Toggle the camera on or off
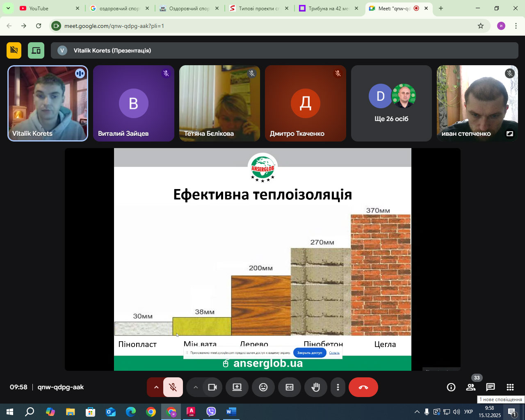Image resolution: width=525 pixels, height=420 pixels. pos(212,387)
